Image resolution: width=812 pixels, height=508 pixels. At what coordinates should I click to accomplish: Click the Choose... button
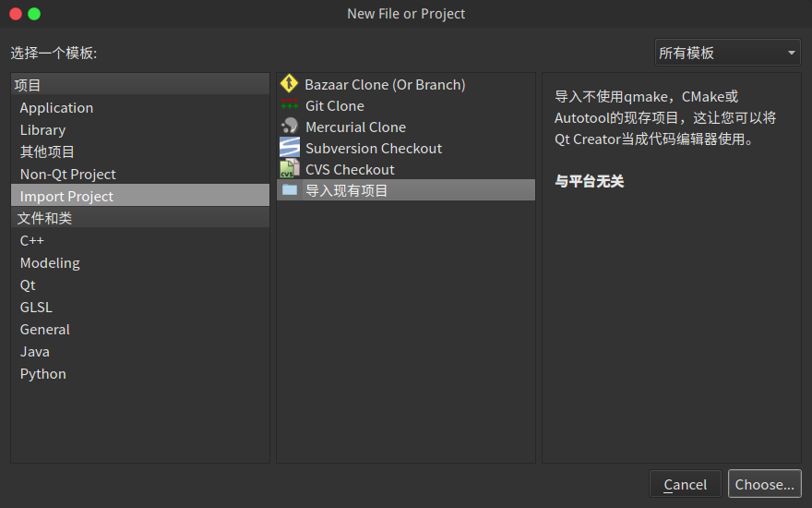coord(764,484)
